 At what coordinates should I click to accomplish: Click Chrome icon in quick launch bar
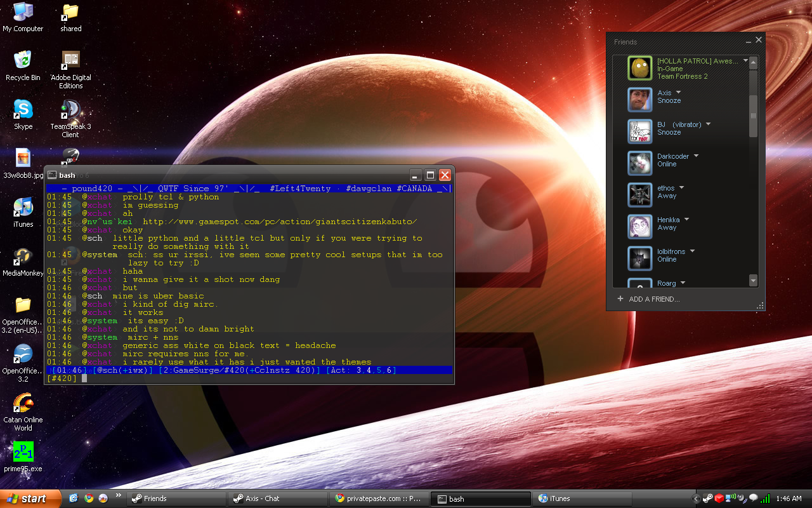pyautogui.click(x=89, y=498)
